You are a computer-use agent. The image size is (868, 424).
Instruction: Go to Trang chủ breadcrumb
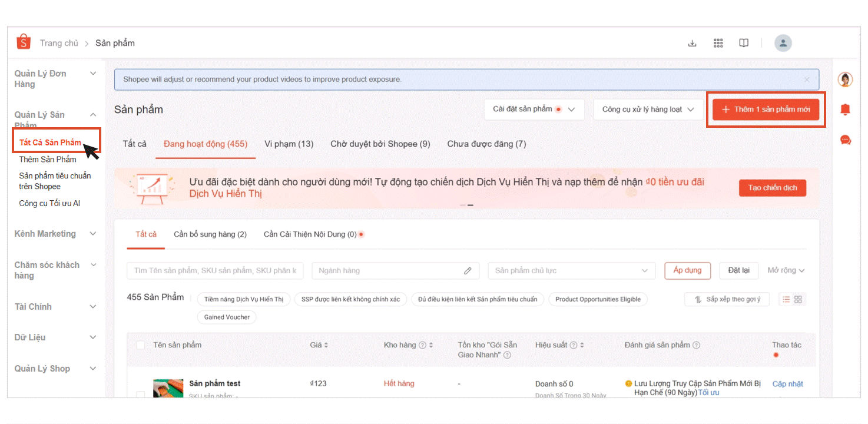coord(59,43)
